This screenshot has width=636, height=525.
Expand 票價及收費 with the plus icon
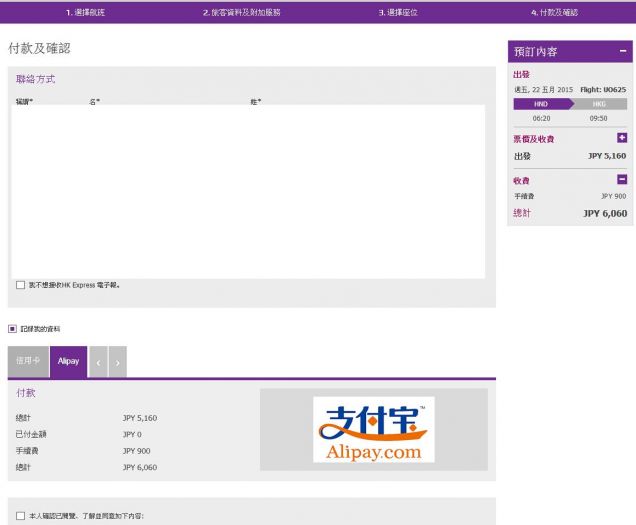[x=622, y=138]
